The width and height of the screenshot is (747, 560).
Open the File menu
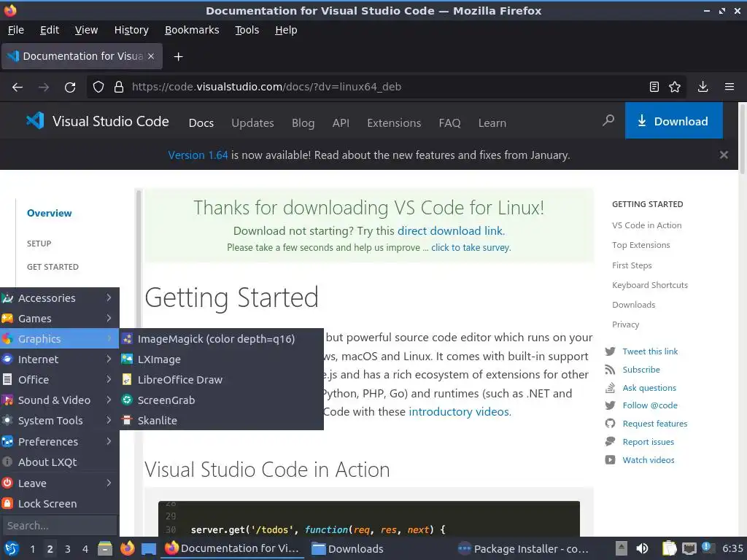click(x=16, y=30)
